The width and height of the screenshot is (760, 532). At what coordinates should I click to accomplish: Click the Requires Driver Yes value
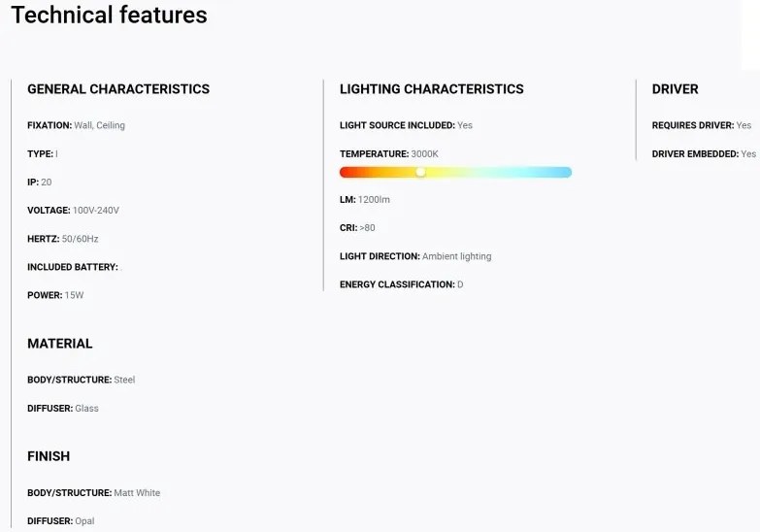(x=743, y=125)
